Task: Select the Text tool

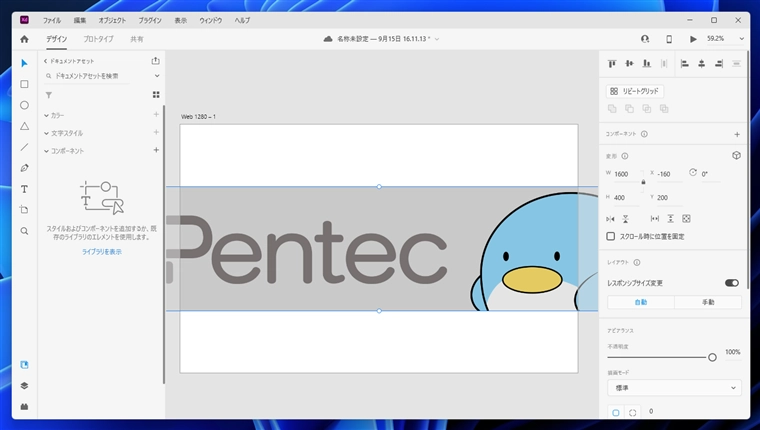Action: pyautogui.click(x=24, y=189)
